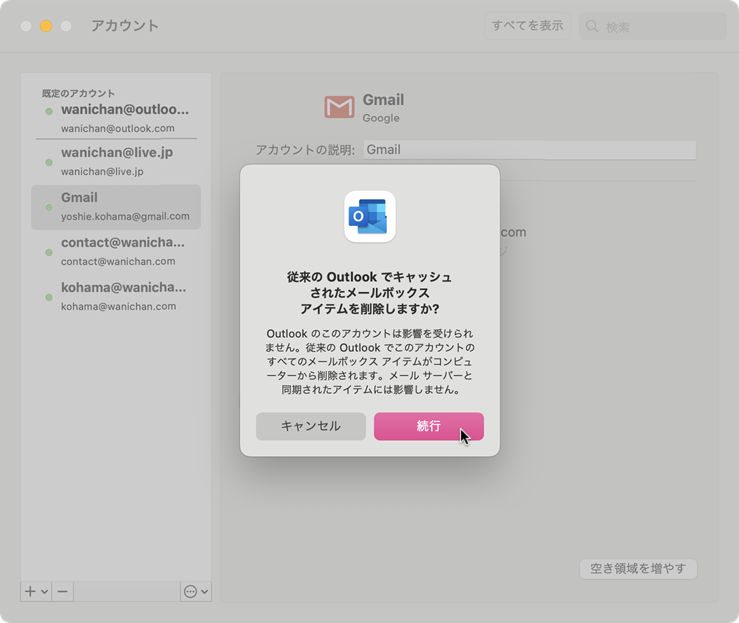Image resolution: width=739 pixels, height=623 pixels.
Task: Click the 既定のアカウント label
Action: [x=78, y=93]
